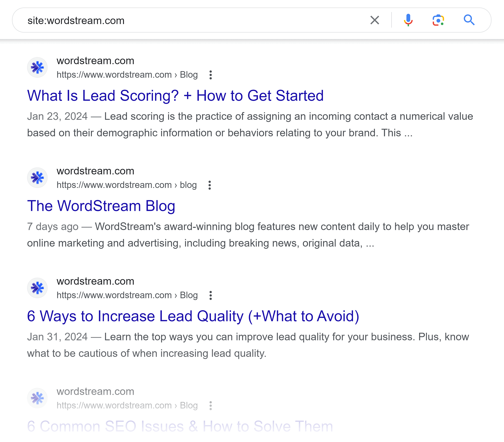
Task: Open Google Lens image search
Action: 438,20
